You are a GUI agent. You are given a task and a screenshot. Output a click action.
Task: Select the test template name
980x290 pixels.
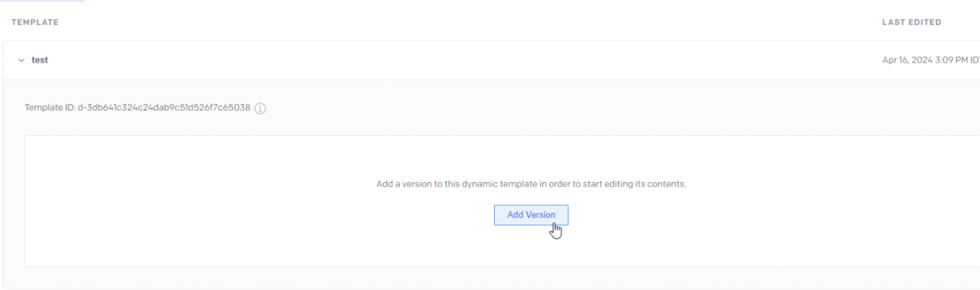(x=40, y=61)
